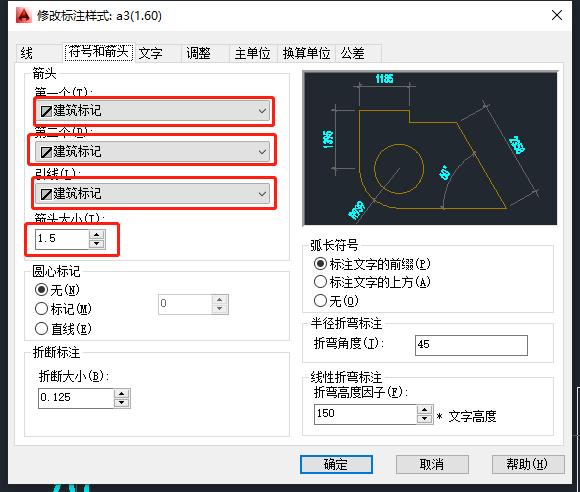This screenshot has width=580, height=492.
Task: Click the arrow size field showing 1.5
Action: coord(62,239)
